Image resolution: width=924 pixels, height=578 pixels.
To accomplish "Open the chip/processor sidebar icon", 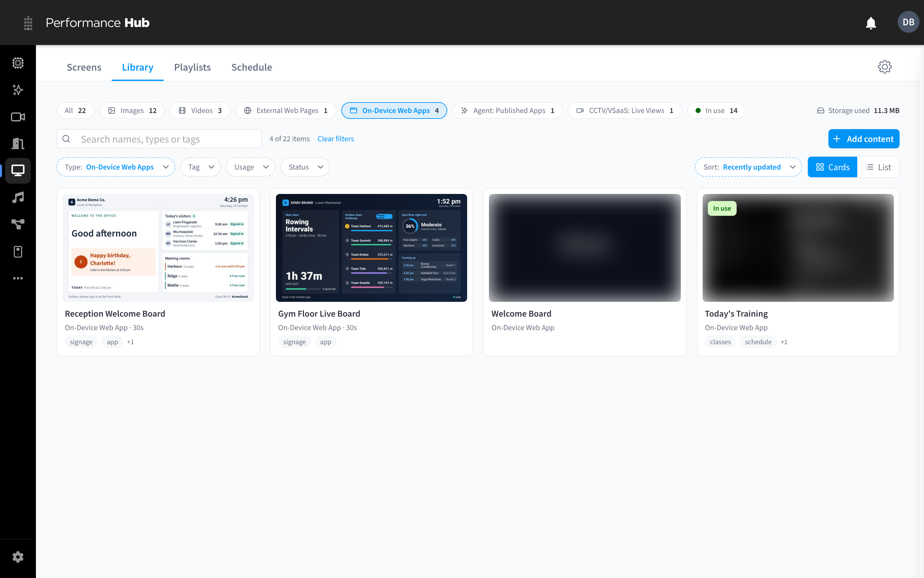I will [x=18, y=63].
